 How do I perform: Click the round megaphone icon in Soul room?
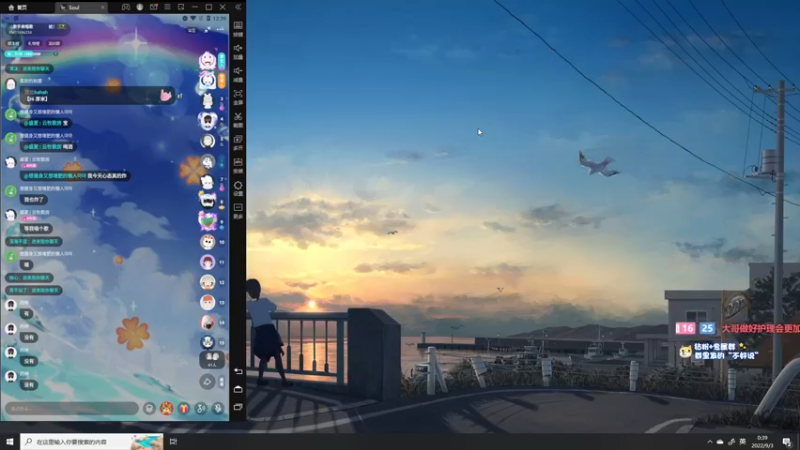tap(207, 382)
